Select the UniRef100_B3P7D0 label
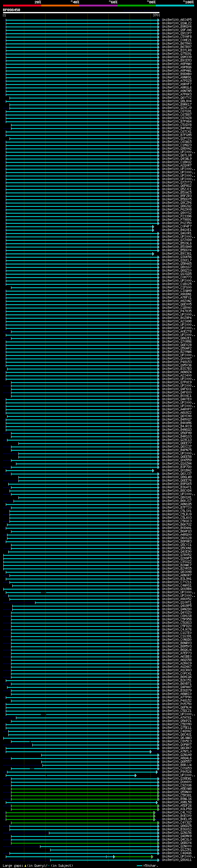Viewport: 197px width, 868px height. click(x=177, y=467)
